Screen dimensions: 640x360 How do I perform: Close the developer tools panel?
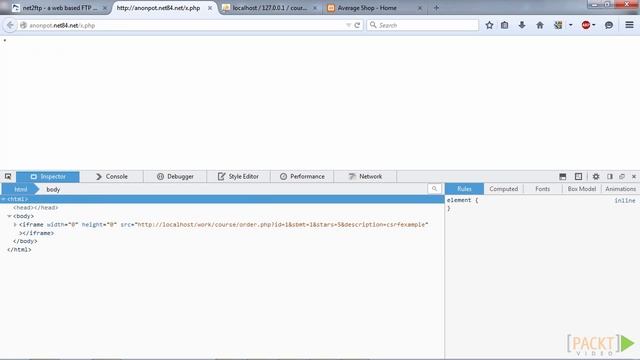pos(634,176)
